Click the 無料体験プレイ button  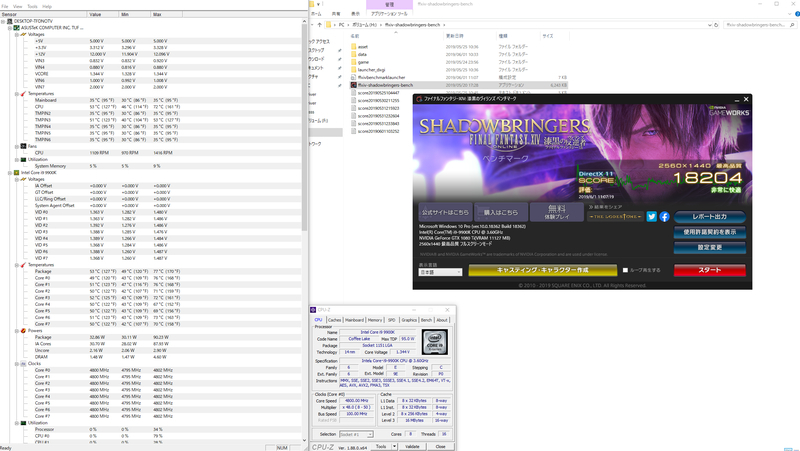coord(556,212)
